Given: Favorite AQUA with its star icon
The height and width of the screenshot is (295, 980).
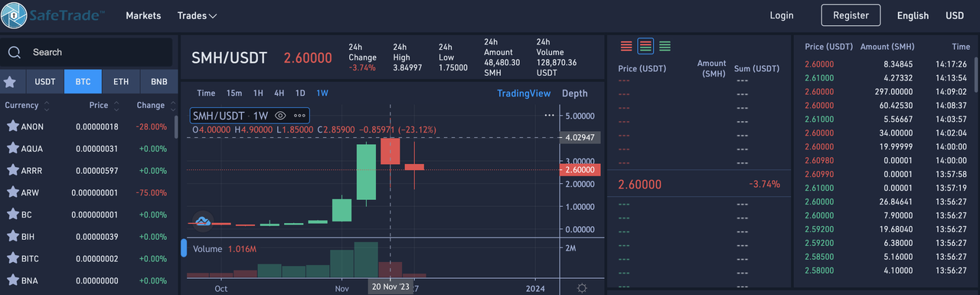Looking at the screenshot, I should pos(12,148).
